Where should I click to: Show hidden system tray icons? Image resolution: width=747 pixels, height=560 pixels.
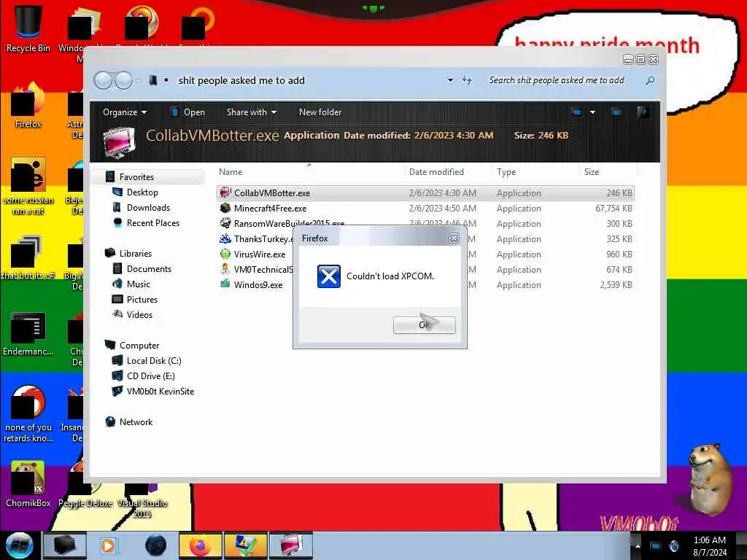point(638,545)
